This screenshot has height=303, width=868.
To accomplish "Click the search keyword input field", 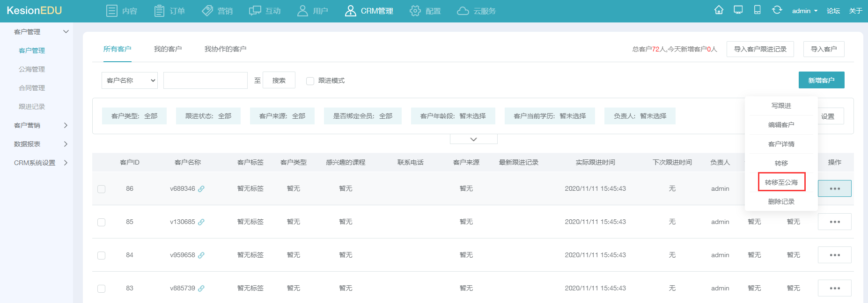I will 206,80.
